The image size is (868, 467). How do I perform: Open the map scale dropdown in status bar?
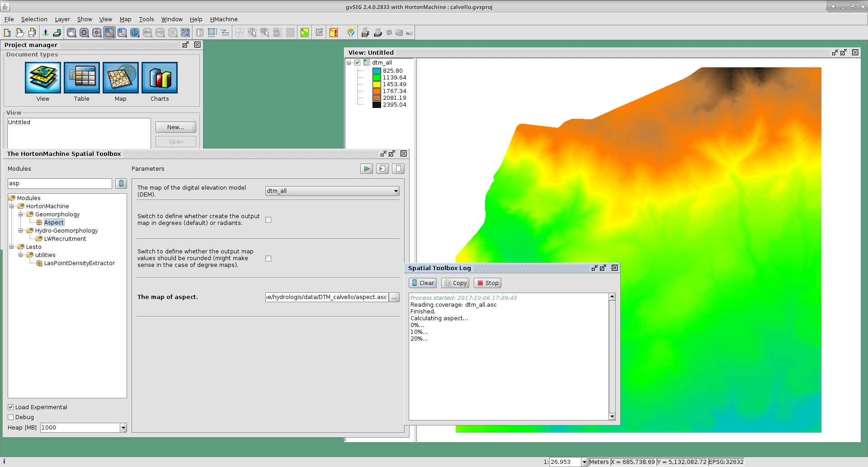(584, 462)
